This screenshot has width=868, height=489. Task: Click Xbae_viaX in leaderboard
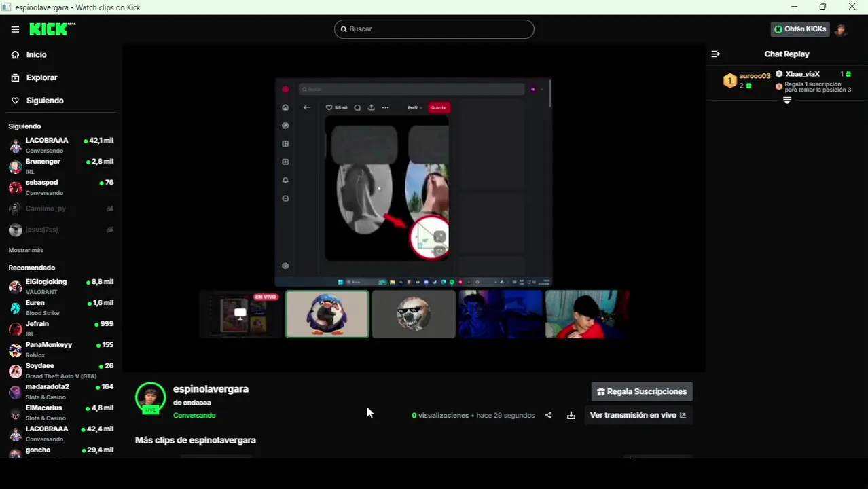tap(803, 74)
